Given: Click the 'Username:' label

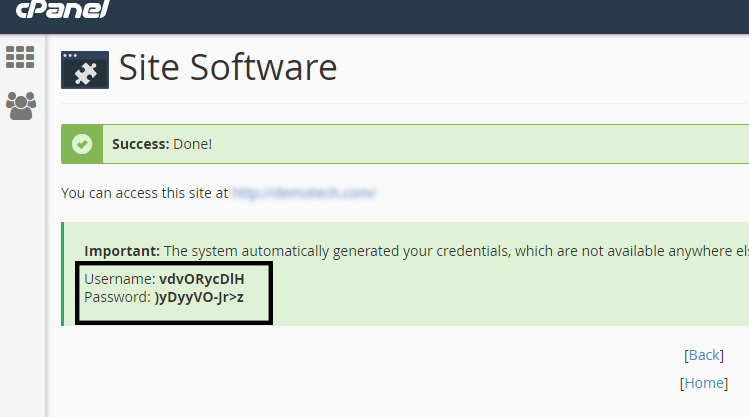Looking at the screenshot, I should coord(119,279).
